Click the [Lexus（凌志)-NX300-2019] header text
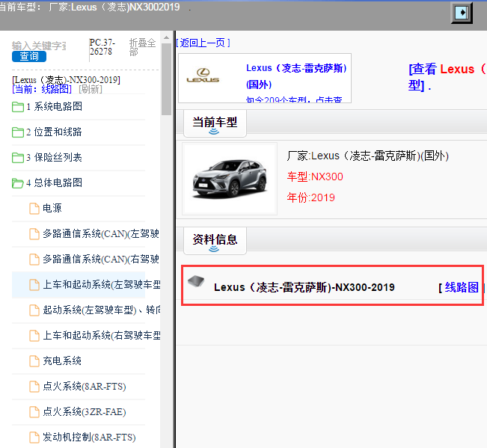 point(66,80)
